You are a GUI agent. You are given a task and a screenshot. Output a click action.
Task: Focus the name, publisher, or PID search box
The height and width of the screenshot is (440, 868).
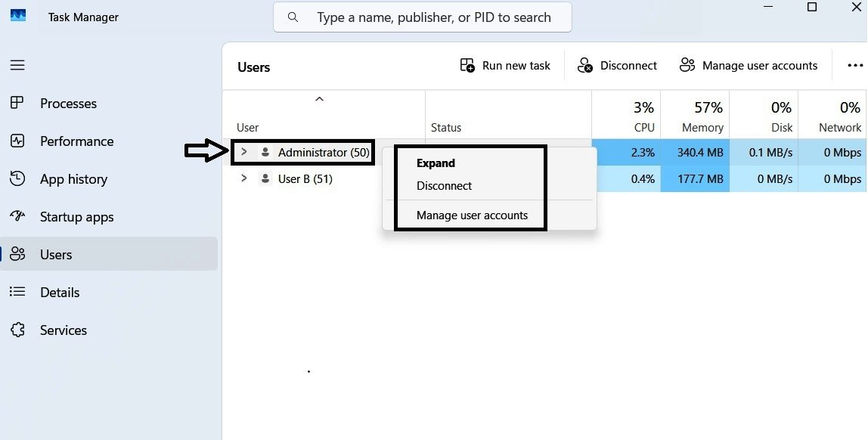(423, 17)
